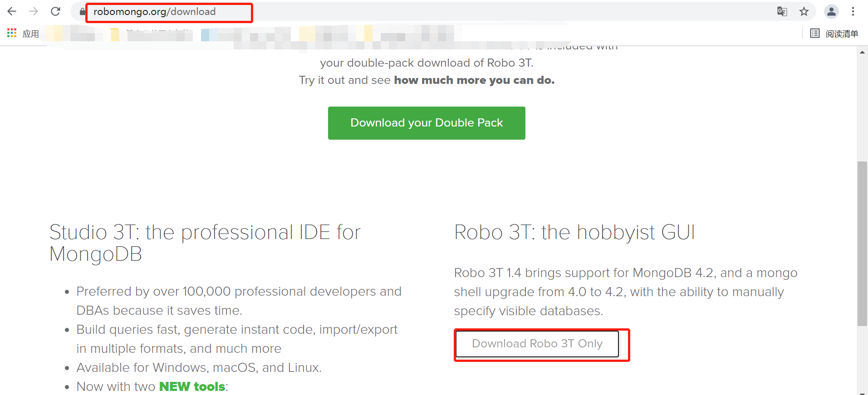Go forward to the next page

[34, 11]
